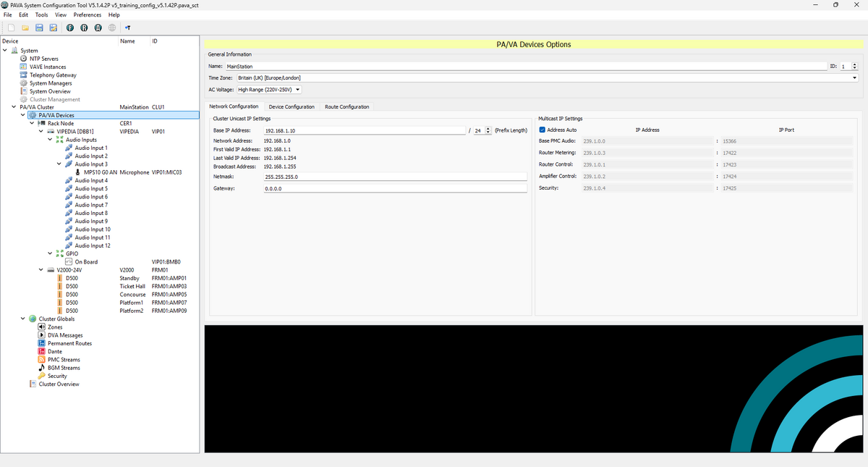
Task: Collapse the PA/VA Devices tree node
Action: pos(23,115)
